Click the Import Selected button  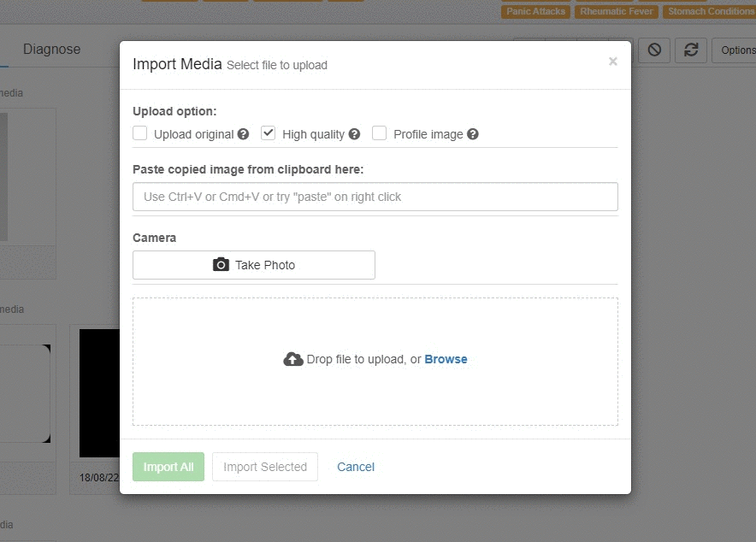pyautogui.click(x=265, y=467)
